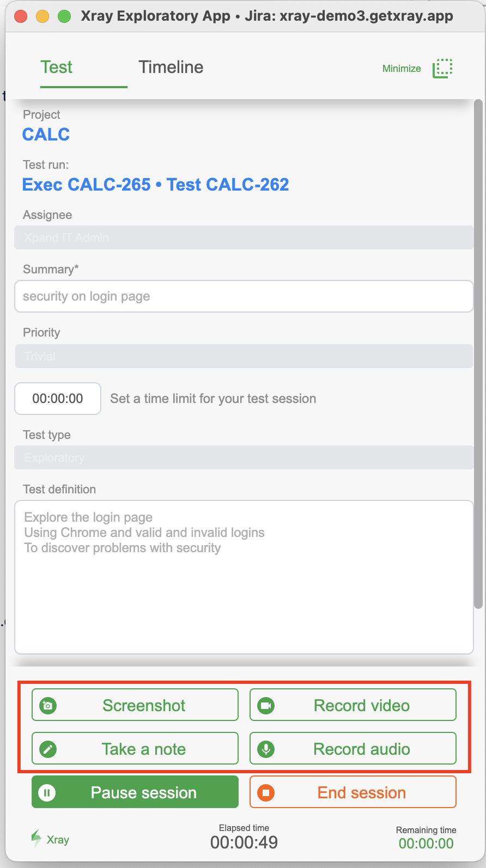Click the video camera icon on Record video
The width and height of the screenshot is (486, 868).
(x=266, y=706)
